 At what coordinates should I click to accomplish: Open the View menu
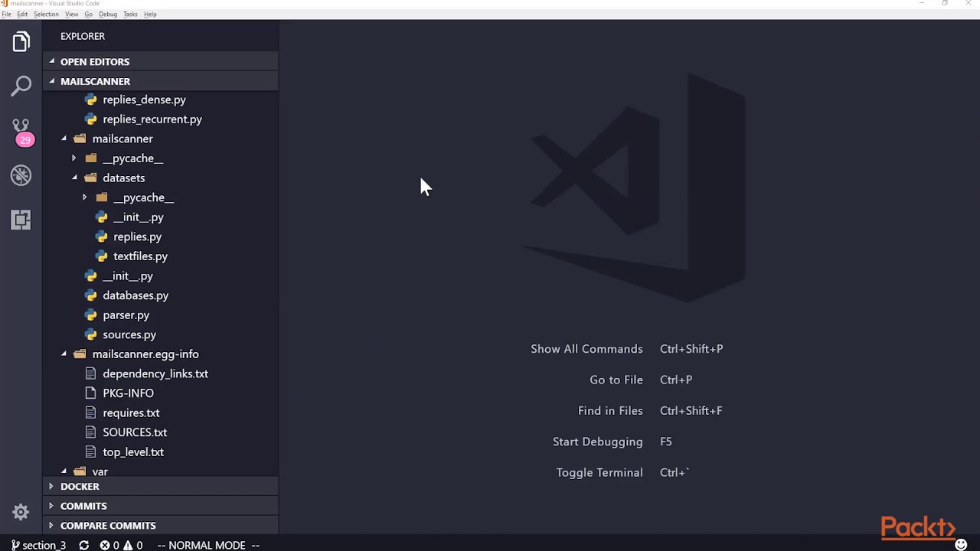(x=71, y=14)
